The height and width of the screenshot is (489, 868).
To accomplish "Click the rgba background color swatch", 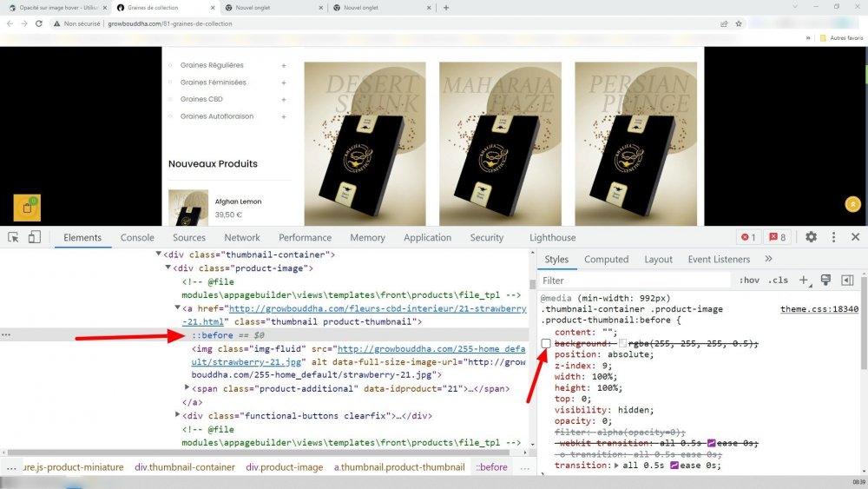I will (622, 343).
